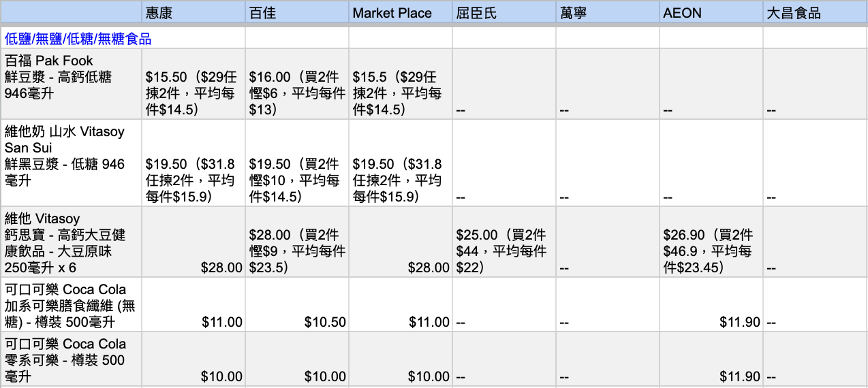Screen dimensions: 868x388
Task: Click the Market Place header cell
Action: (x=401, y=13)
